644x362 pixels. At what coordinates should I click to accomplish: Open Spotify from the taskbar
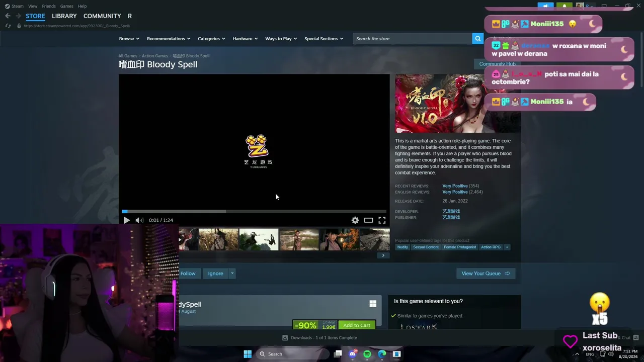click(367, 354)
